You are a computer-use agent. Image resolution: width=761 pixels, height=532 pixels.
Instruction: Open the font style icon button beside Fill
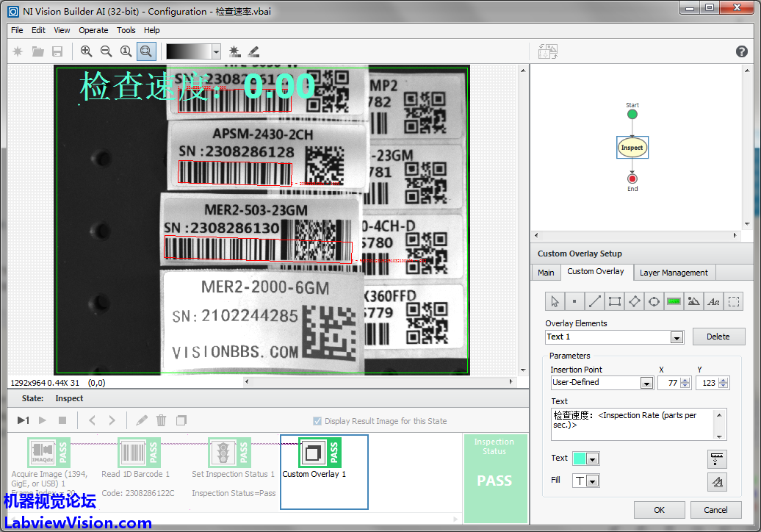point(717,481)
